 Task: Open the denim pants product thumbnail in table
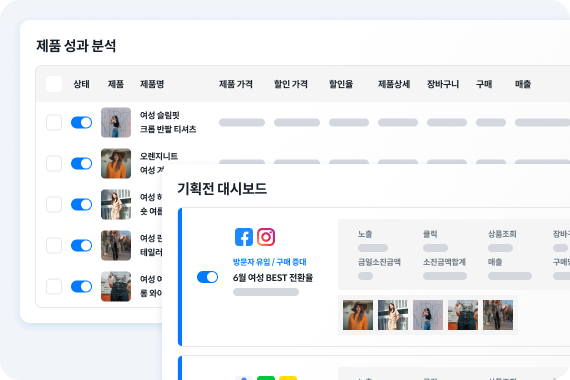click(116, 287)
